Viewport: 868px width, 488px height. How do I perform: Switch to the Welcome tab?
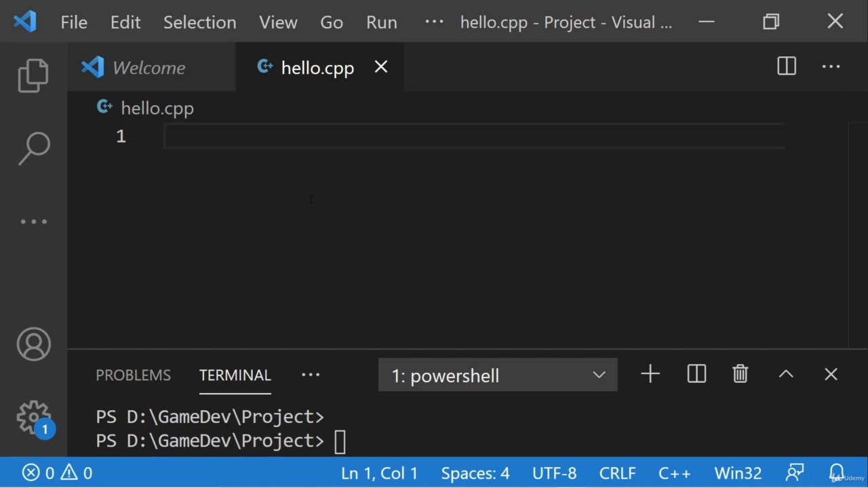pos(149,68)
